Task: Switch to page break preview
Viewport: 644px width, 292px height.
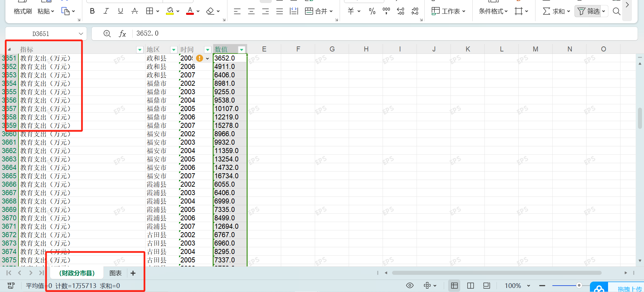Action: pyautogui.click(x=487, y=286)
